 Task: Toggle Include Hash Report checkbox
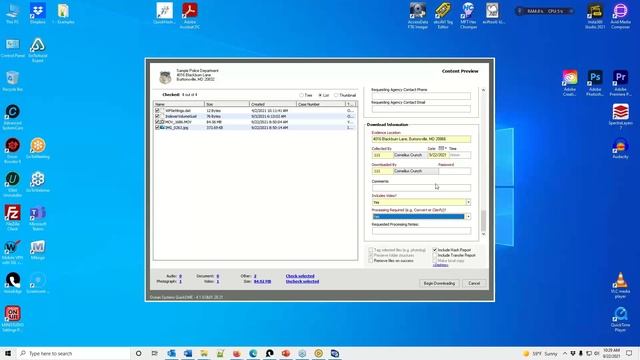tap(435, 249)
